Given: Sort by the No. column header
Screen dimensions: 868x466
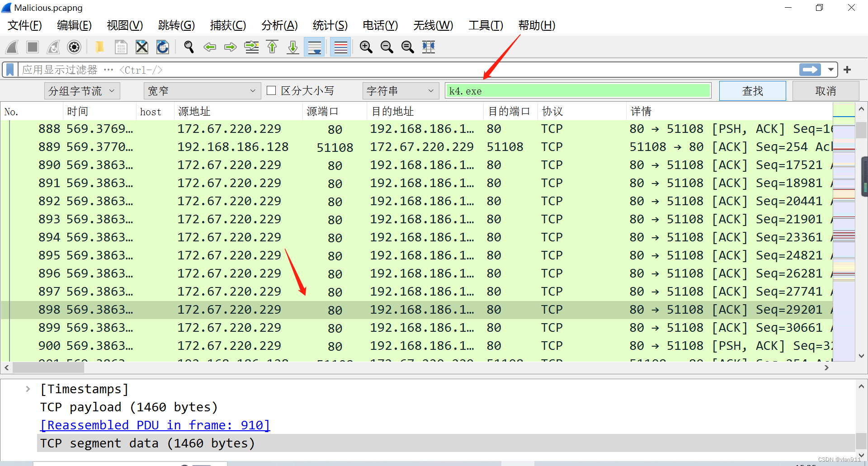Looking at the screenshot, I should (x=32, y=112).
